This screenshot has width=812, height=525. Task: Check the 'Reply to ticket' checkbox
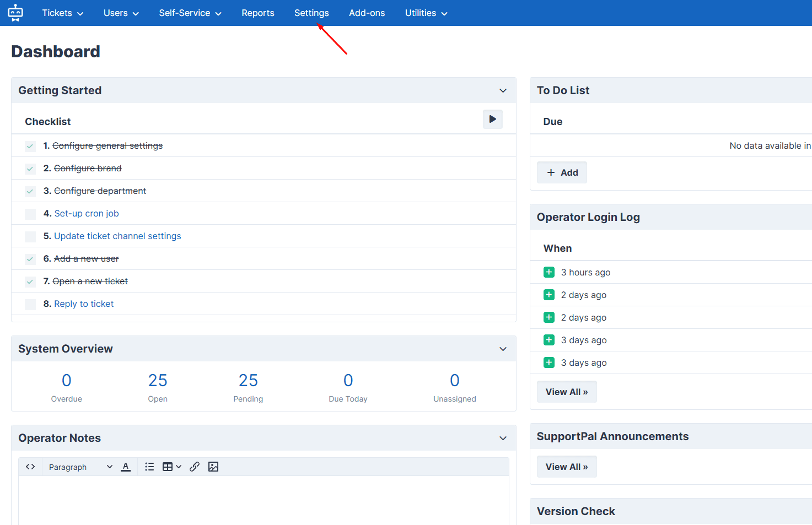[x=30, y=304]
